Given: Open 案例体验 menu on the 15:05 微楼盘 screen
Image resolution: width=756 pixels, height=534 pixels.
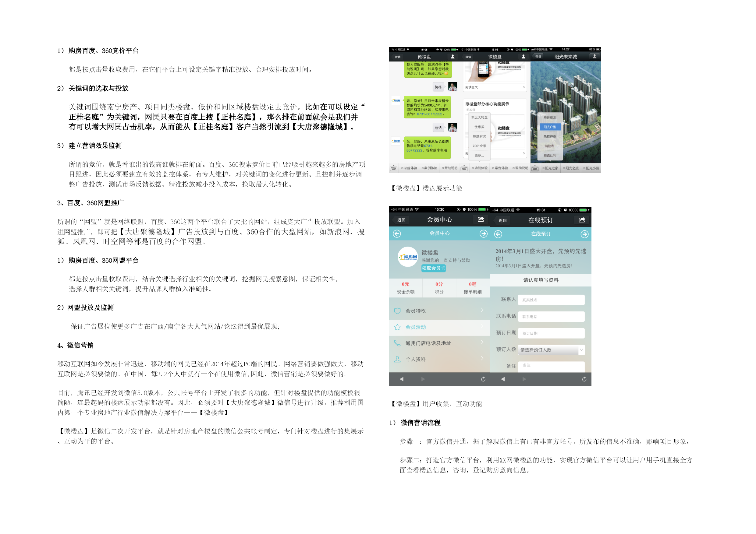Looking at the screenshot, I should click(500, 168).
